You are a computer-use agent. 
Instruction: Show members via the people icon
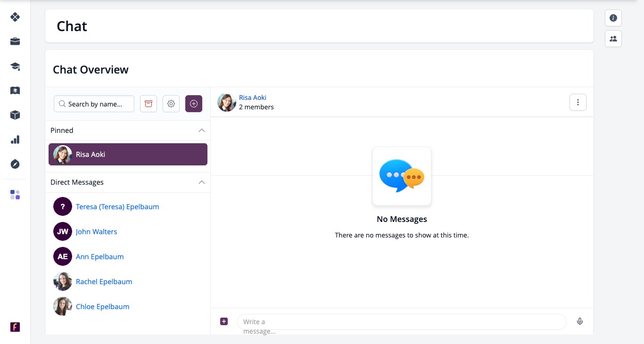pyautogui.click(x=613, y=39)
